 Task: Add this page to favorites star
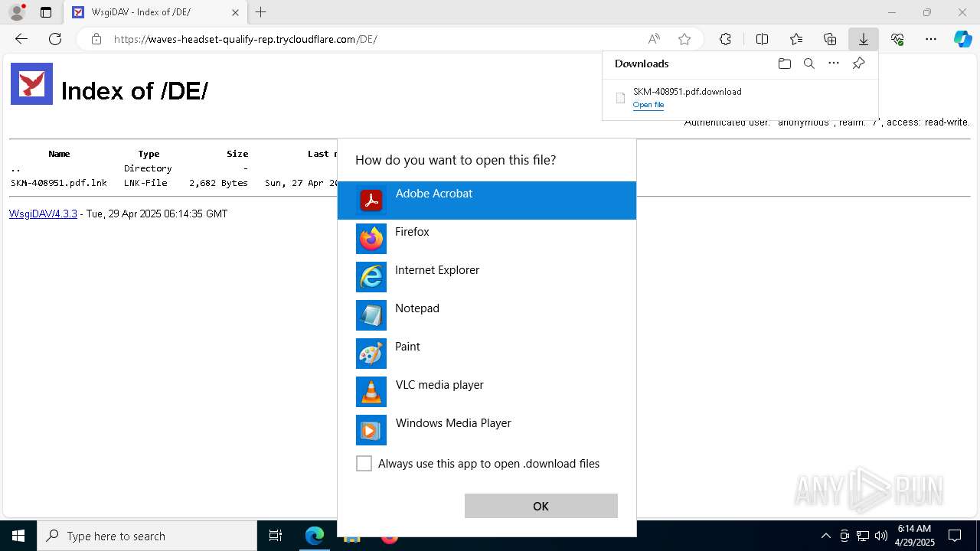click(x=684, y=39)
